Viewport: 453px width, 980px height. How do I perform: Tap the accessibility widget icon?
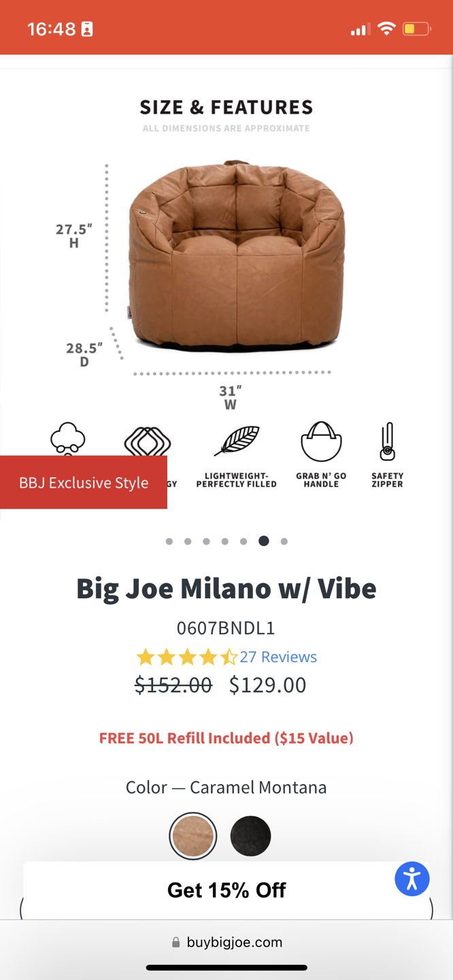pyautogui.click(x=412, y=879)
